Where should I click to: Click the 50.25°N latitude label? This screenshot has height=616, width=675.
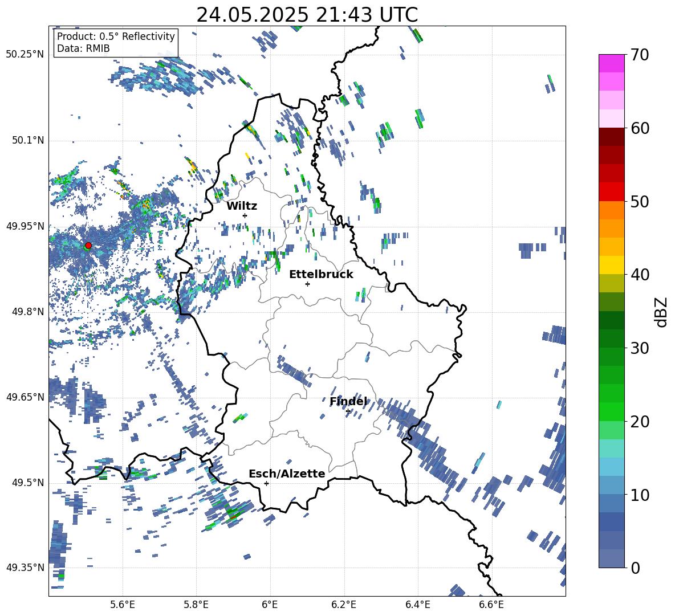(25, 55)
